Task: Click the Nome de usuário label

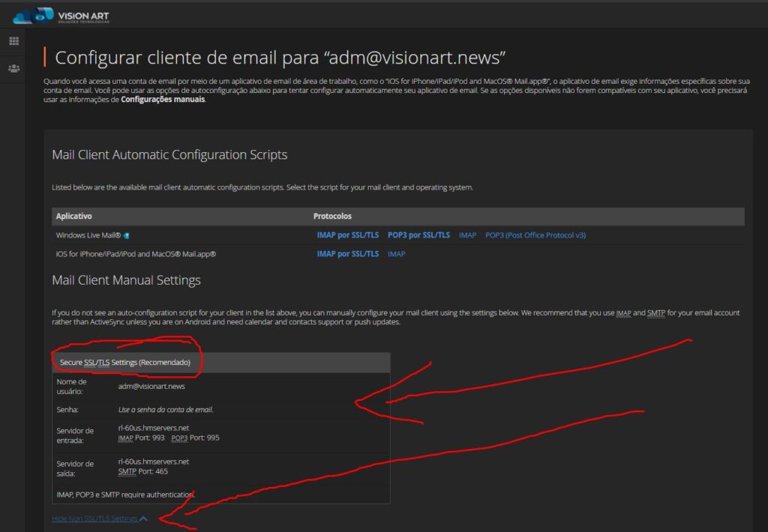Action: (x=71, y=387)
